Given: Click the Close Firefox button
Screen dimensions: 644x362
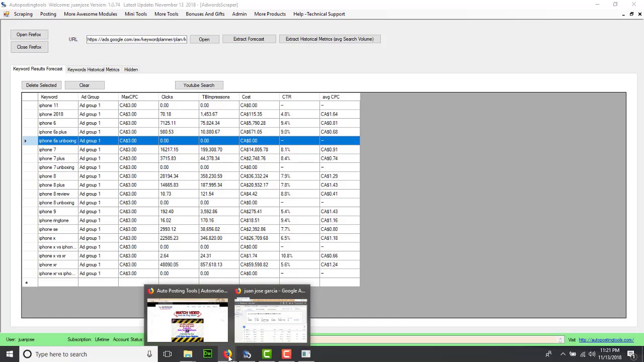Looking at the screenshot, I should pos(29,47).
